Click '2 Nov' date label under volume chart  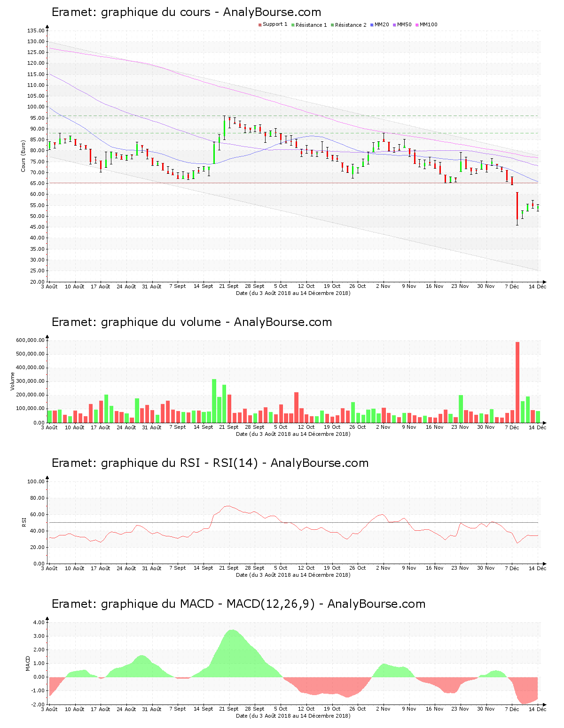[383, 427]
